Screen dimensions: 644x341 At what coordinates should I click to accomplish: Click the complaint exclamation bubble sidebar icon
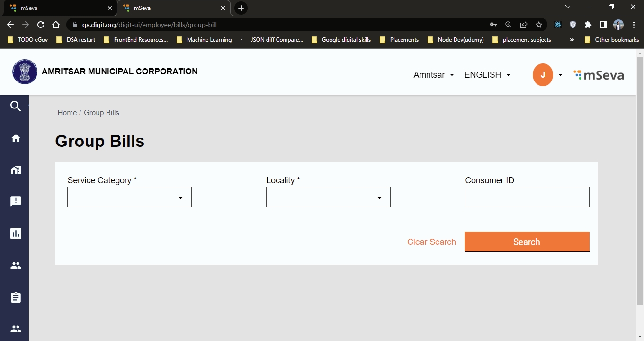coord(16,201)
